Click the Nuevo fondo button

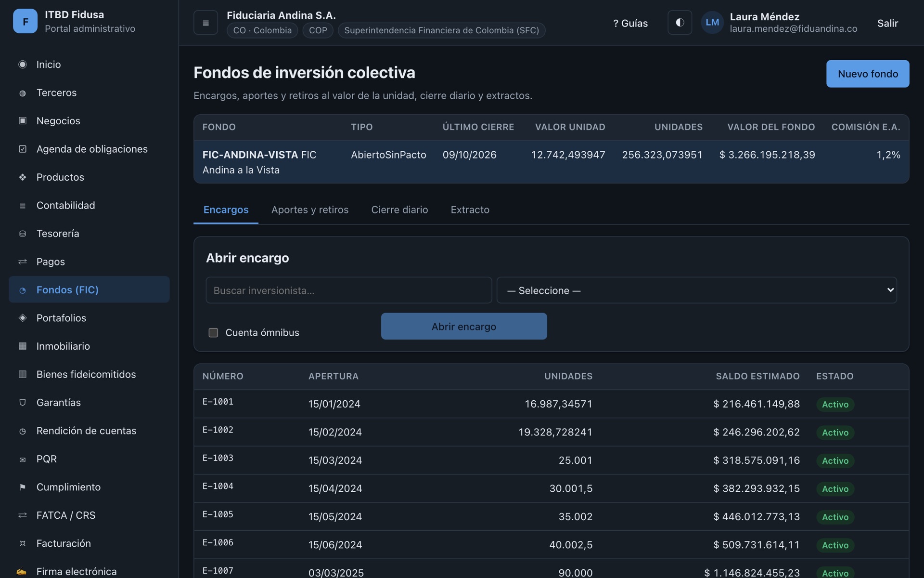(x=867, y=74)
